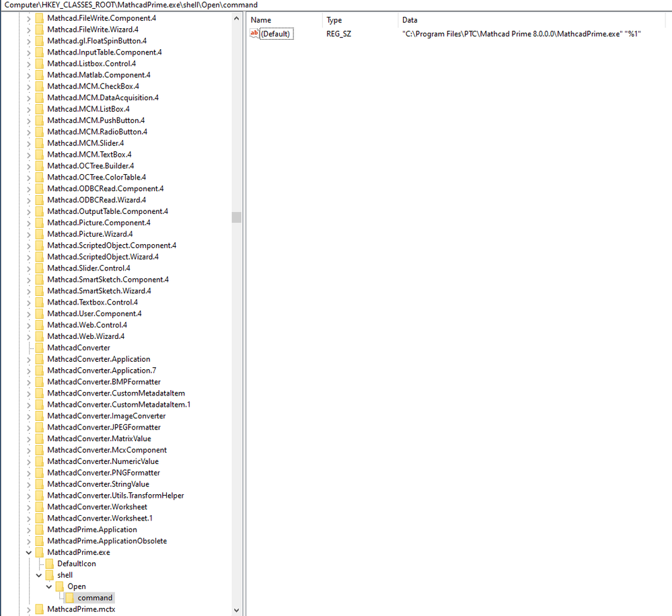This screenshot has width=672, height=616.
Task: Select the Mathcad.InputTable.Component.4 key
Action: point(104,52)
